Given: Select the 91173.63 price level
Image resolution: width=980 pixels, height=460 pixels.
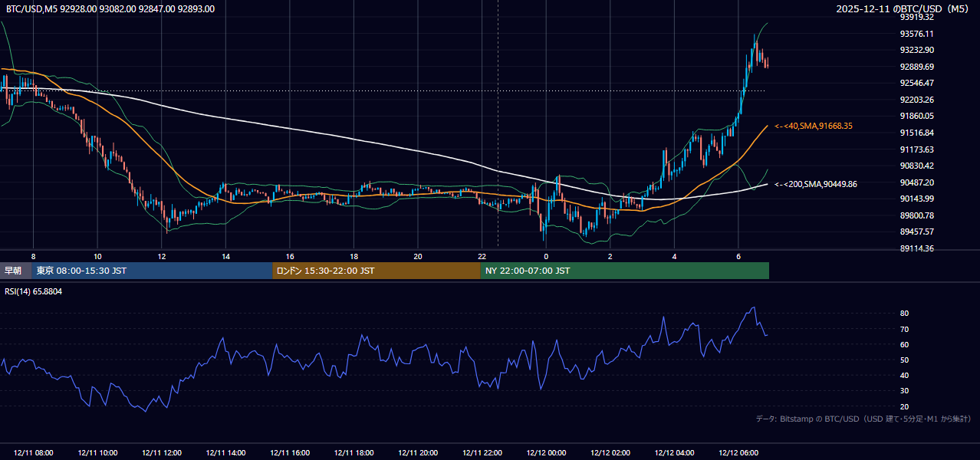Looking at the screenshot, I should pos(916,149).
